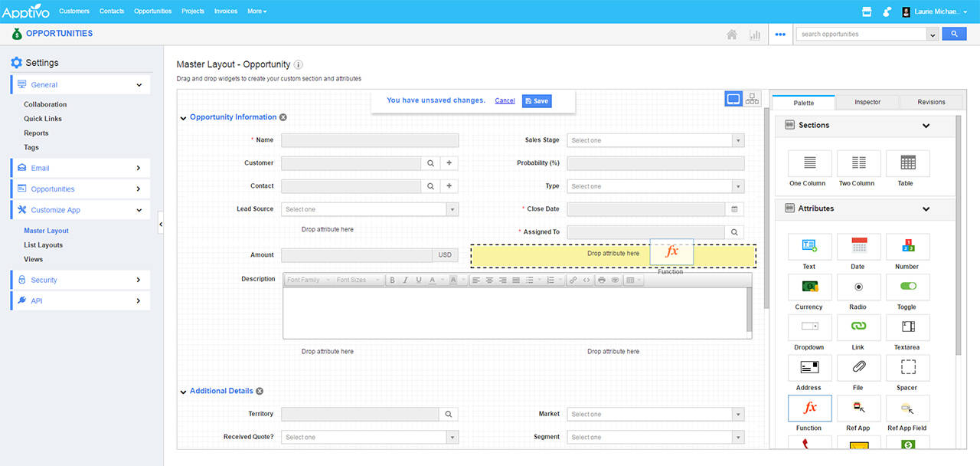
Task: Switch to the Inspector tab
Action: [867, 101]
